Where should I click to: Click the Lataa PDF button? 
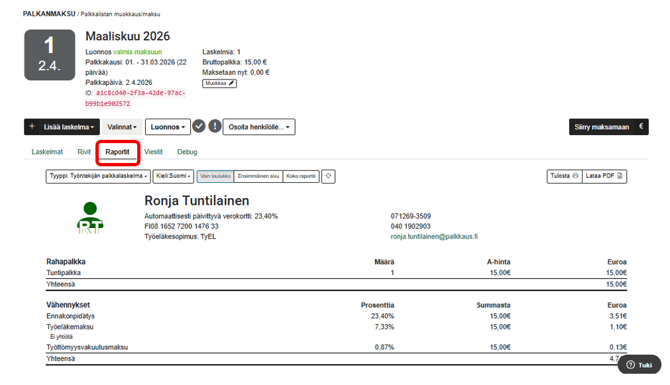604,176
